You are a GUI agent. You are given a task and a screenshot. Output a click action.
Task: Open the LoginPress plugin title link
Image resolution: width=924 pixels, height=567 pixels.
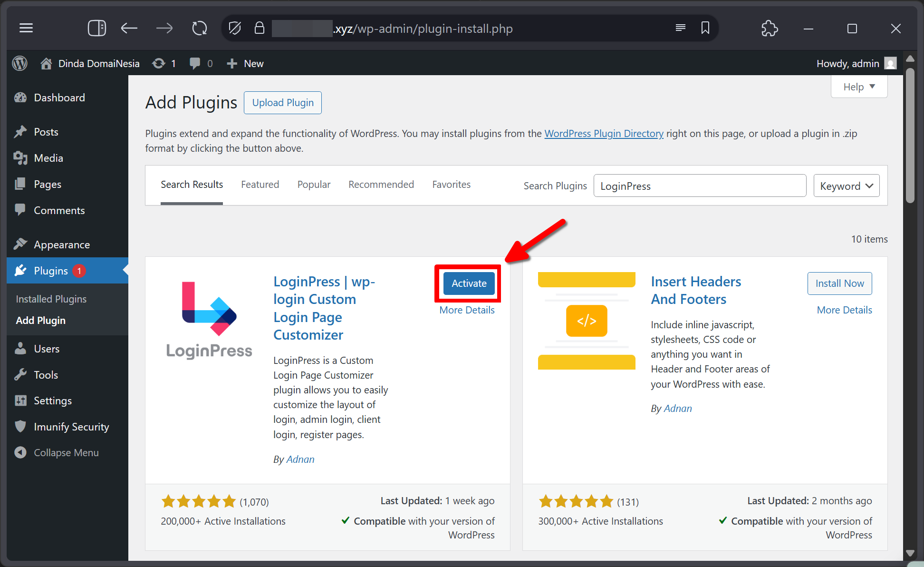coord(324,308)
